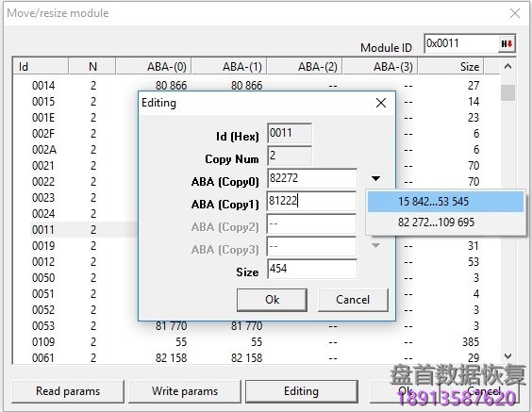
Task: Click the Read params button
Action: click(x=68, y=391)
